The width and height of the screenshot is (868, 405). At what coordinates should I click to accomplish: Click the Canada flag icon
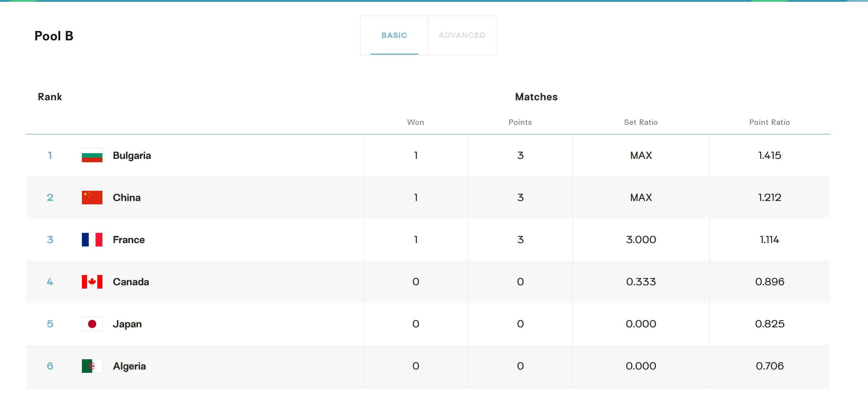pos(92,282)
